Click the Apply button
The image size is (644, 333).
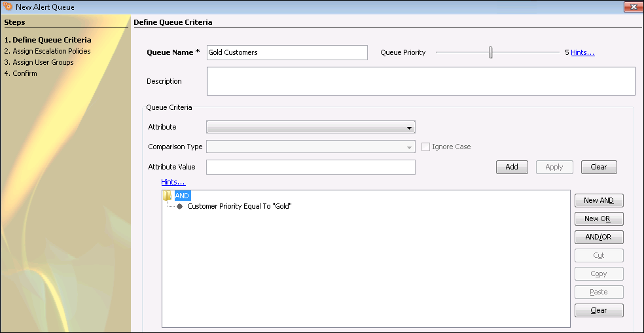click(x=554, y=167)
